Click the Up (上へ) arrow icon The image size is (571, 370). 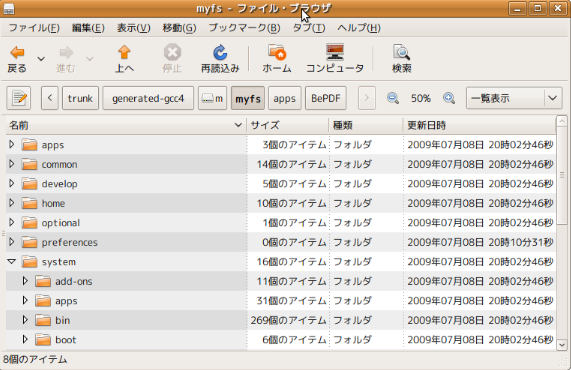point(124,52)
